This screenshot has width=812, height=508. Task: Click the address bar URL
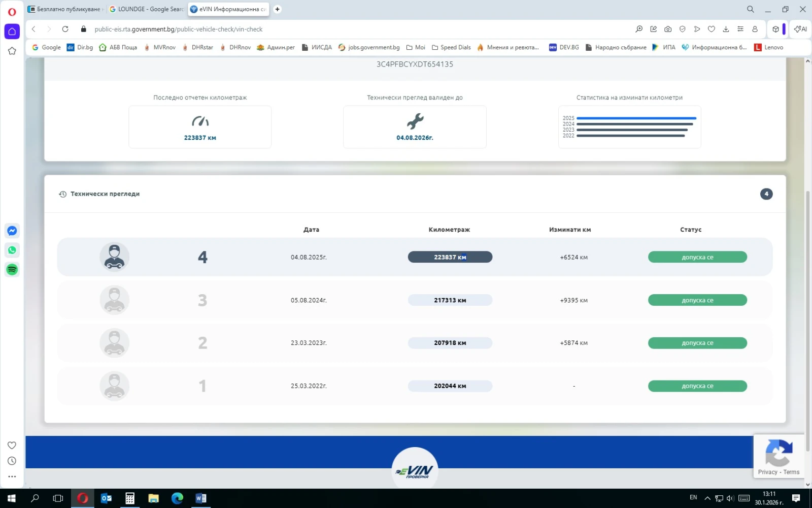coord(179,29)
